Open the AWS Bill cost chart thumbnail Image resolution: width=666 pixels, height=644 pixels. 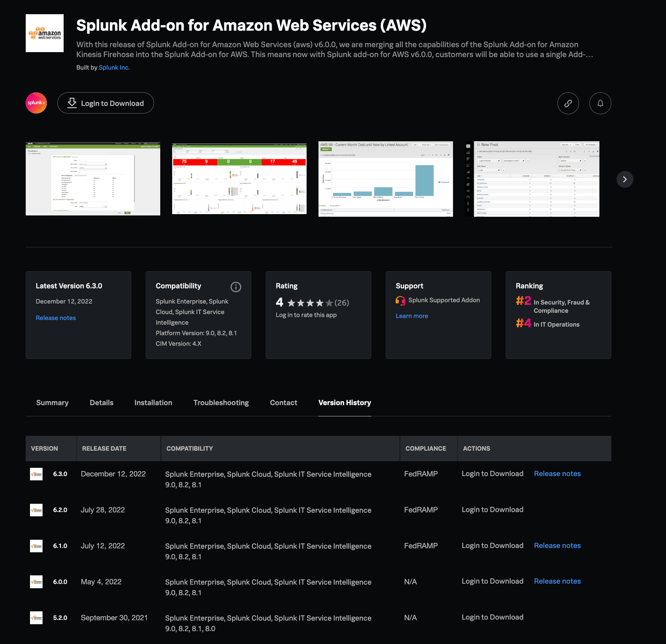(x=385, y=179)
